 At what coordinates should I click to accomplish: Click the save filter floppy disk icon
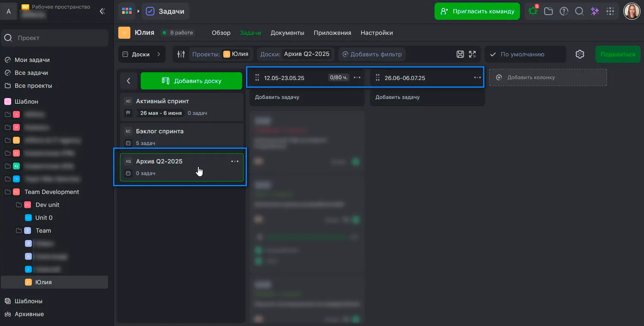coord(460,54)
